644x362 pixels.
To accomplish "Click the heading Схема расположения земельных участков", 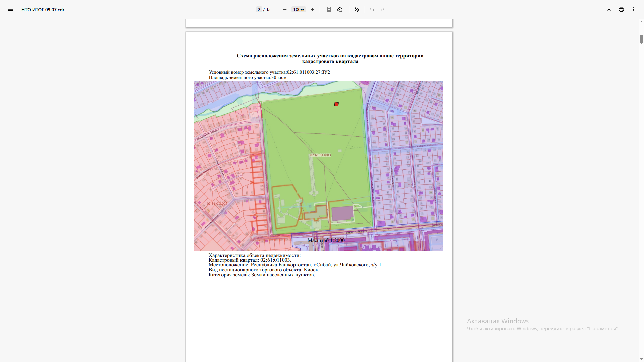I will click(330, 58).
